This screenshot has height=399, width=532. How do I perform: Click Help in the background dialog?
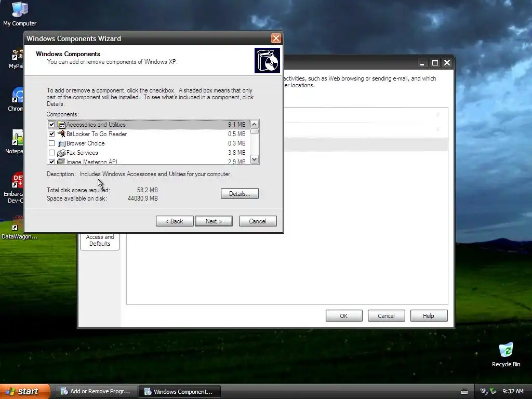point(429,316)
